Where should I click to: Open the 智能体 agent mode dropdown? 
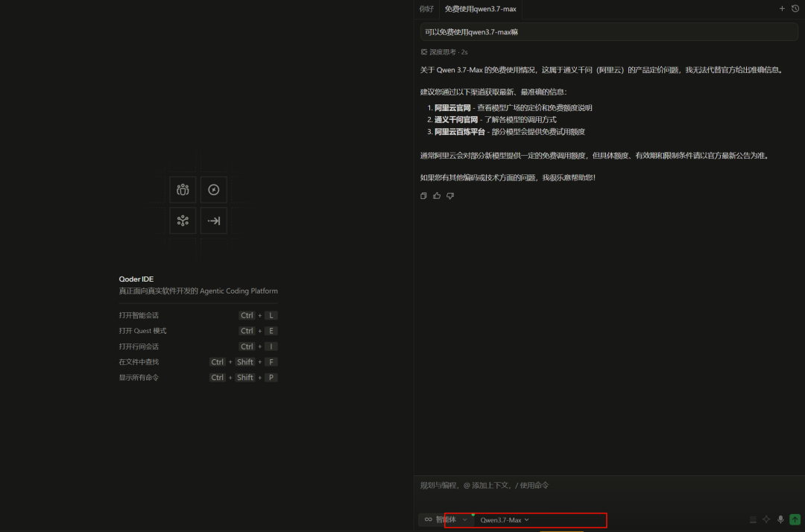point(446,519)
